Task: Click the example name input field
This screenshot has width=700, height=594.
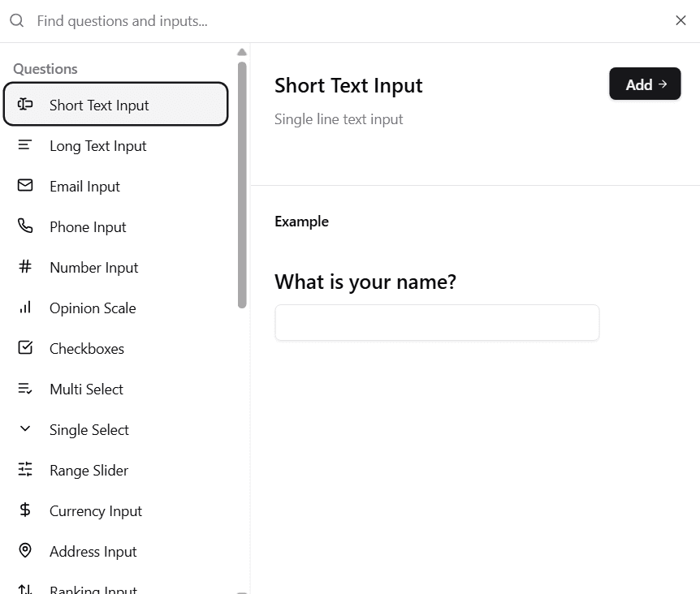Action: point(437,322)
